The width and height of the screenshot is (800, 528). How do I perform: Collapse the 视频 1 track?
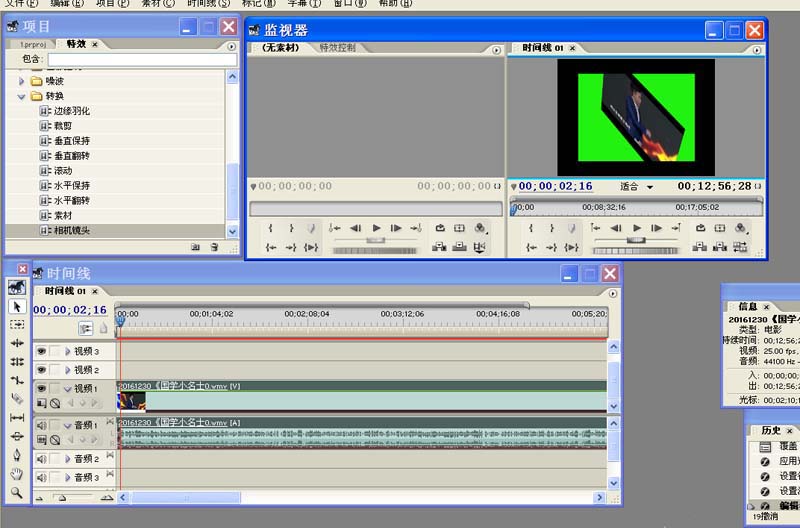pyautogui.click(x=67, y=389)
